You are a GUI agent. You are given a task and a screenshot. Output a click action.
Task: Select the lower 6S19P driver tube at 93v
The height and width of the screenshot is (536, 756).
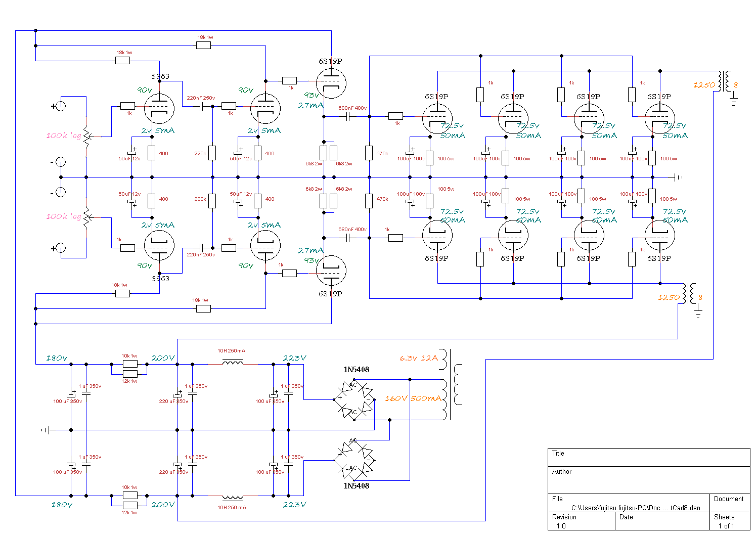click(x=331, y=271)
